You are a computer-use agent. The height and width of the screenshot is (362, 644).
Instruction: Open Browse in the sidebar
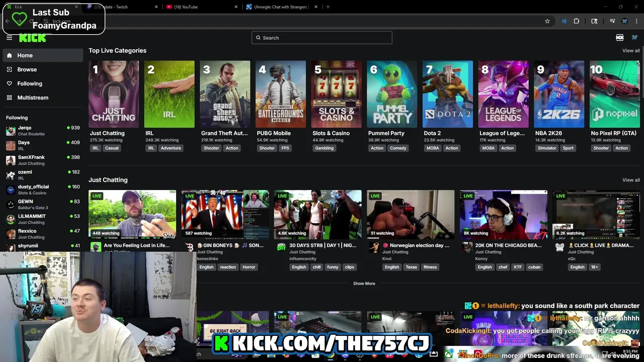(43, 69)
